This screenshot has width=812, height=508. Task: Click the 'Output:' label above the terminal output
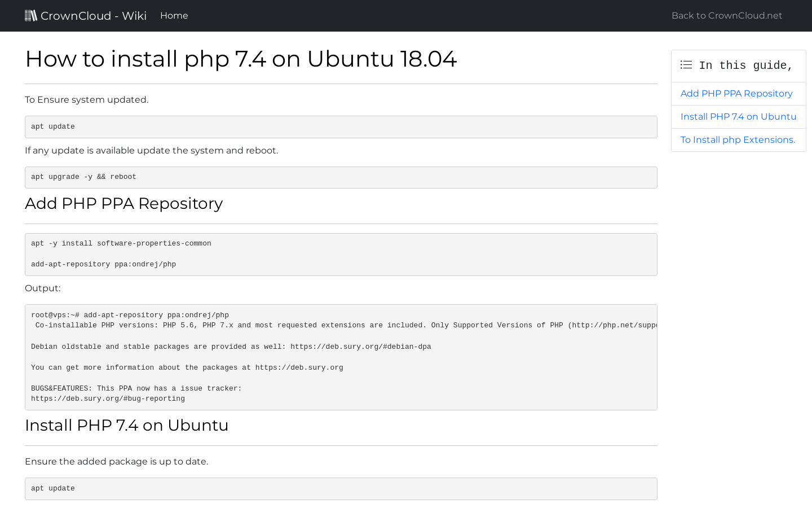pyautogui.click(x=42, y=288)
